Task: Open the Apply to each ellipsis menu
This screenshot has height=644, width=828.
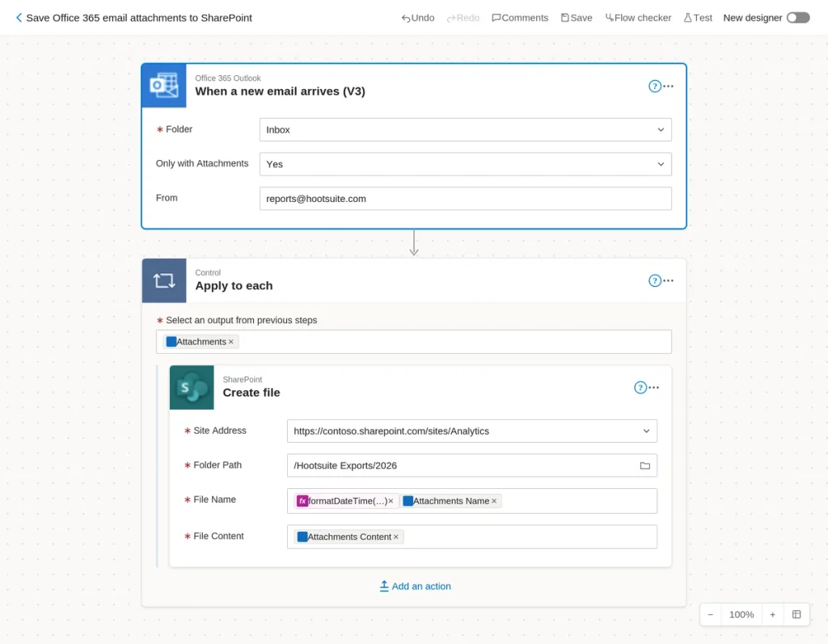Action: click(669, 280)
